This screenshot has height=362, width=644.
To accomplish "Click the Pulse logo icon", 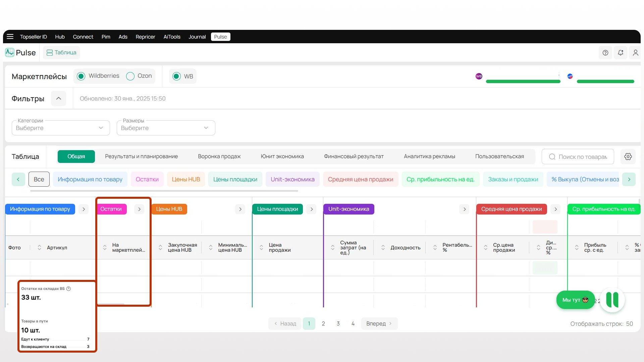I will (x=9, y=53).
